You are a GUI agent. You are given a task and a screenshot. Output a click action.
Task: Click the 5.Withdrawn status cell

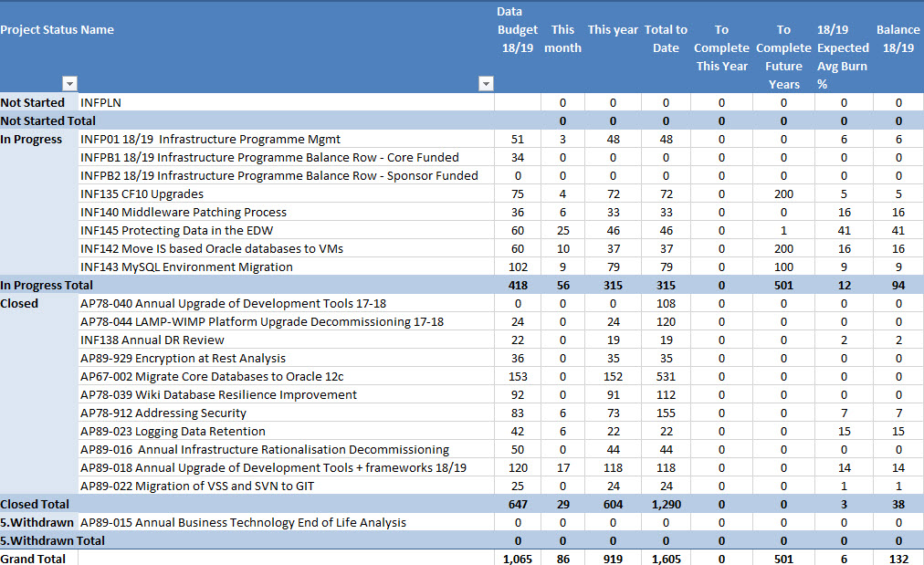coord(39,523)
